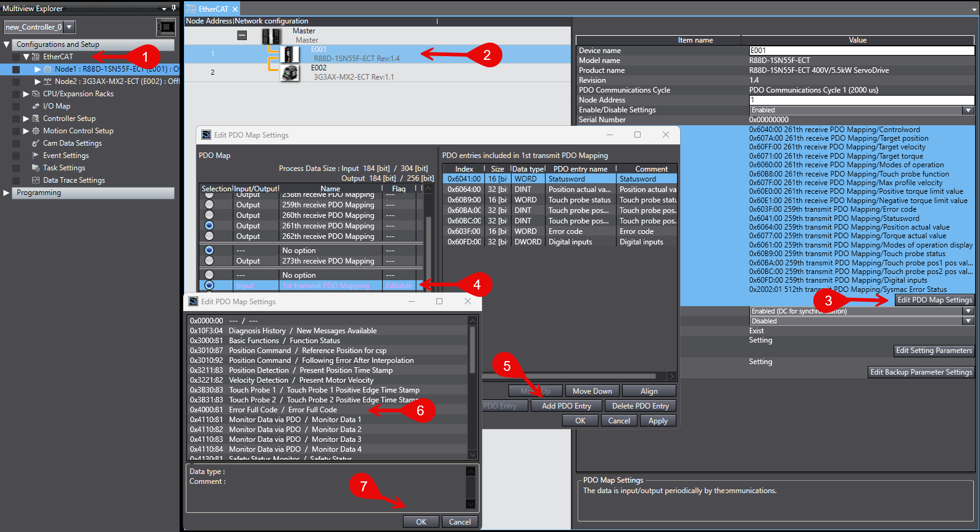The image size is (980, 532).
Task: Open the Disabled dropdown in the properties
Action: [x=968, y=321]
